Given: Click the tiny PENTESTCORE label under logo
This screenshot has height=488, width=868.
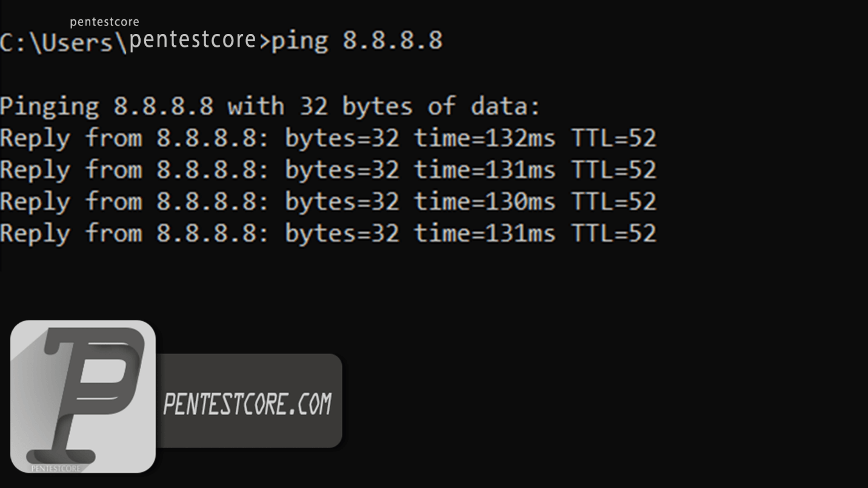Looking at the screenshot, I should (56, 468).
